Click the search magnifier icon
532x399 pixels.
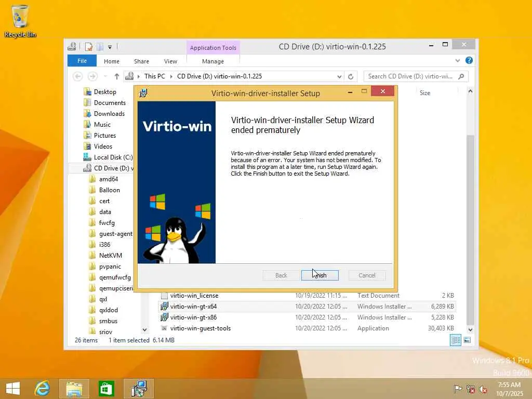coord(461,76)
